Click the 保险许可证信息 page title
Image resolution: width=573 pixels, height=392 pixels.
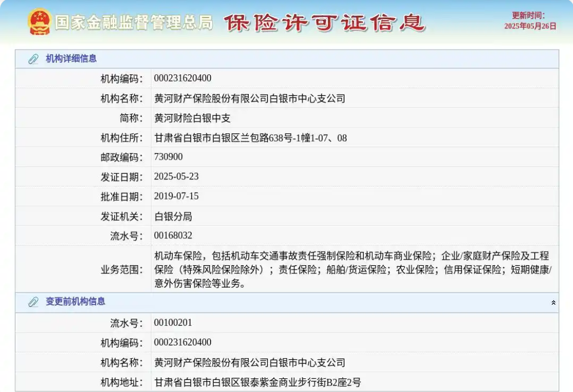pos(324,22)
